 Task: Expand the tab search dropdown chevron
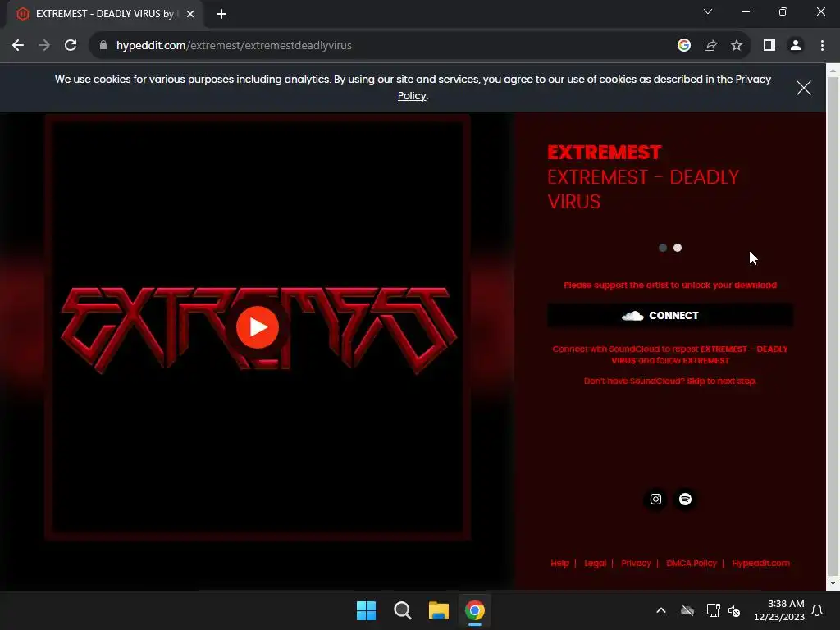pos(708,11)
